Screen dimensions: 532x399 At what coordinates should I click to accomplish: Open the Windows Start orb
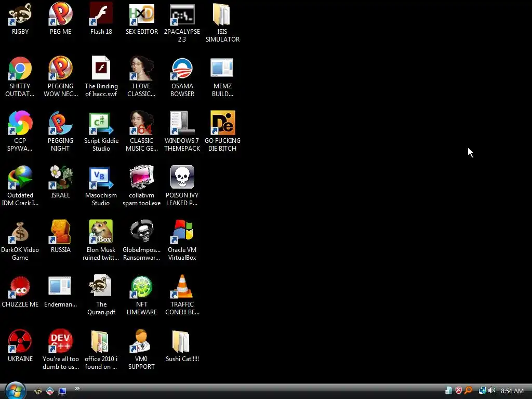pyautogui.click(x=15, y=391)
